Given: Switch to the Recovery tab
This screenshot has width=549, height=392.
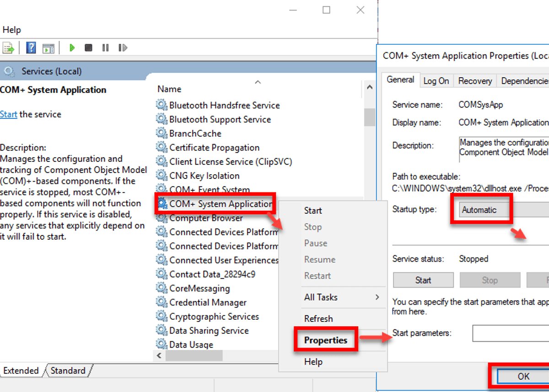Looking at the screenshot, I should [x=475, y=81].
